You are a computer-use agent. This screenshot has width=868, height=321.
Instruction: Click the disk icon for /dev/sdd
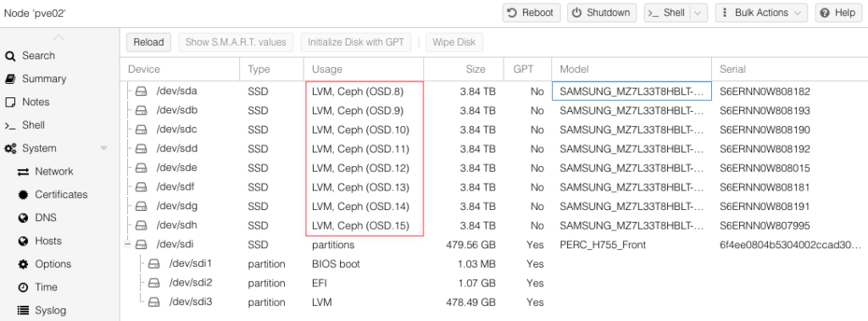tap(142, 149)
